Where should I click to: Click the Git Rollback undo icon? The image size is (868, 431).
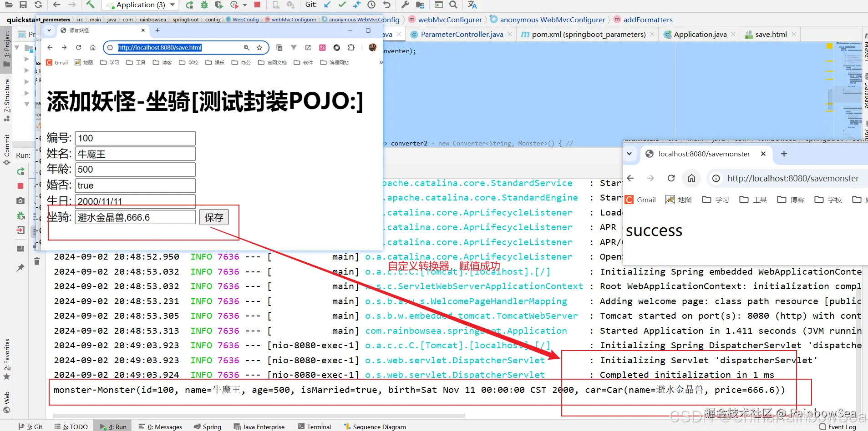click(387, 5)
